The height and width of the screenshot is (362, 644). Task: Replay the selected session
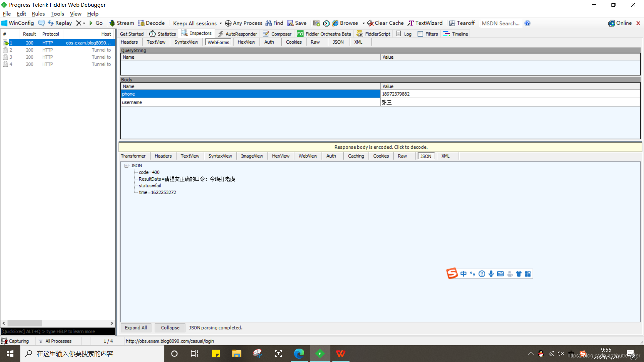(x=60, y=23)
